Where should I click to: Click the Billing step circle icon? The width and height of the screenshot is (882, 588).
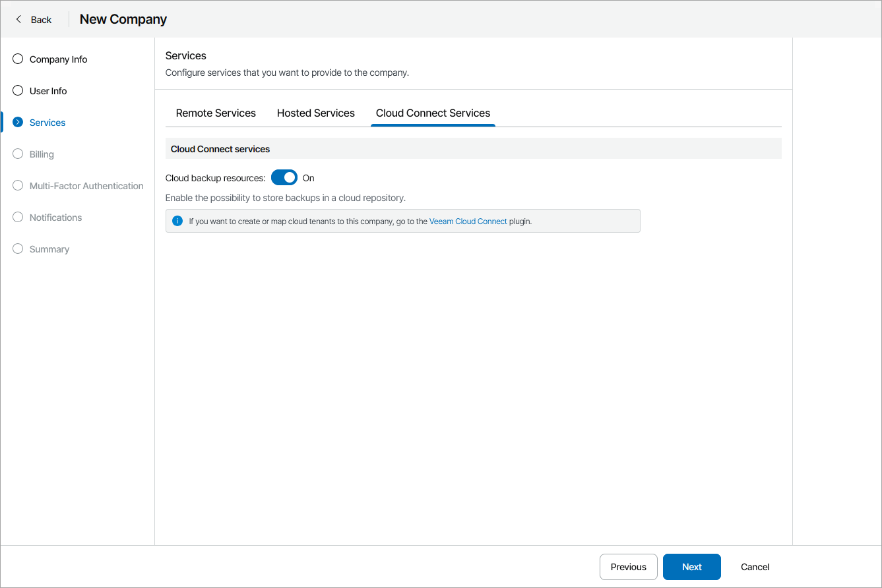tap(18, 154)
